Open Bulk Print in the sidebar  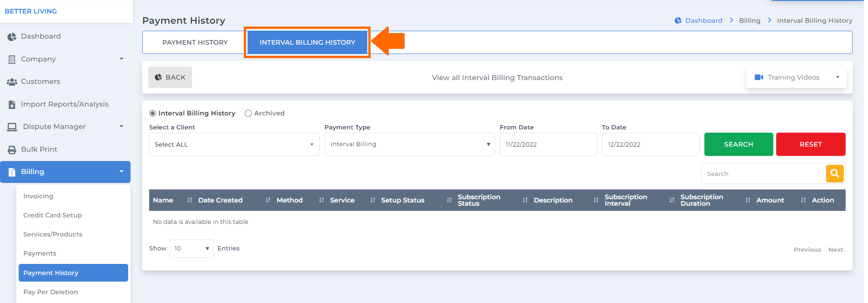pyautogui.click(x=39, y=149)
